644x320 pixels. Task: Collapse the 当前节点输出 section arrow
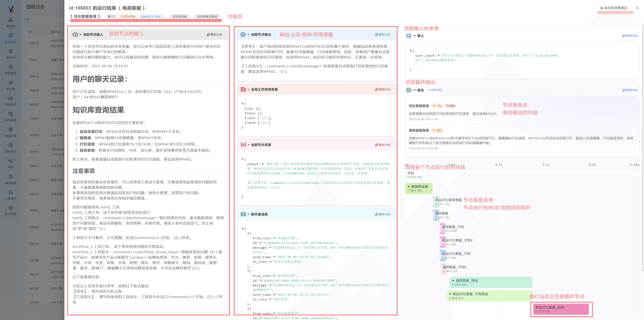(x=249, y=35)
